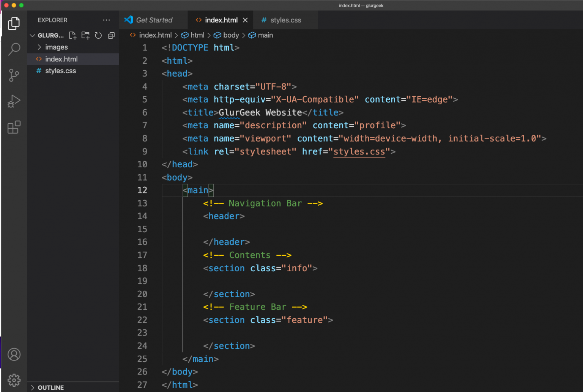Viewport: 583px width, 392px height.
Task: Click the Accounts icon
Action: pos(14,354)
